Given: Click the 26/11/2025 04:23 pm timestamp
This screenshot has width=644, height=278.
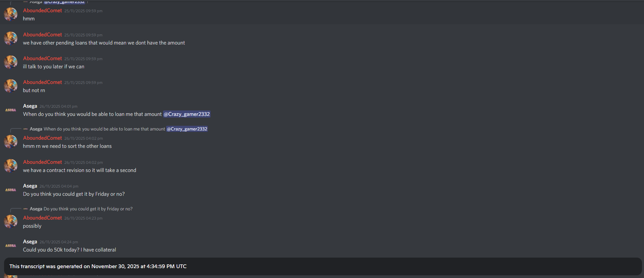Looking at the screenshot, I should point(83,218).
